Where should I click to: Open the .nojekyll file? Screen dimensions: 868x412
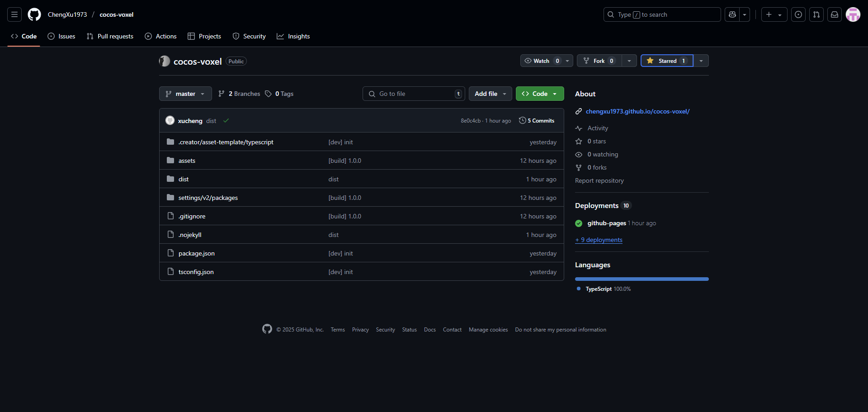[x=190, y=235]
